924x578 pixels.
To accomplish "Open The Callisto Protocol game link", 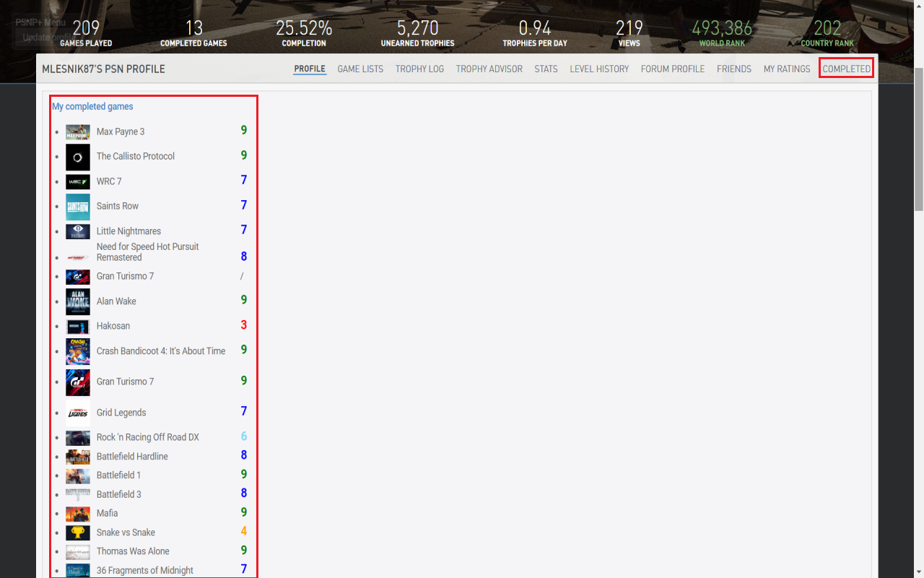I will [x=136, y=156].
